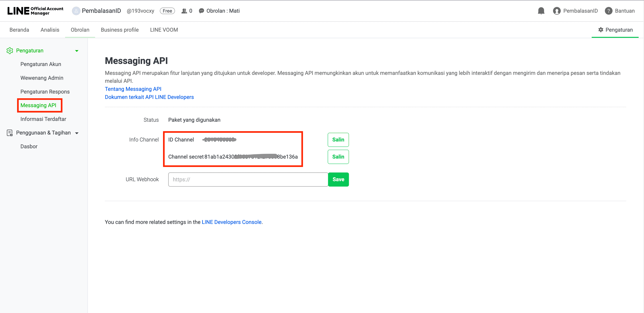Click the user profile icon beside the bell
Viewport: 644px width, 313px height.
click(x=556, y=11)
